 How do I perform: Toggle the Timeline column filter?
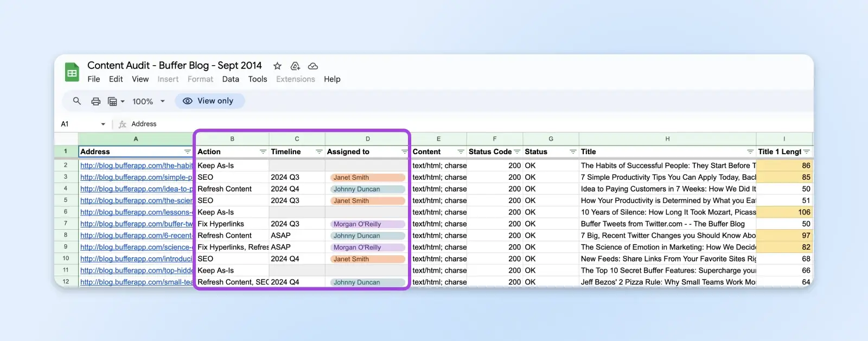click(319, 151)
